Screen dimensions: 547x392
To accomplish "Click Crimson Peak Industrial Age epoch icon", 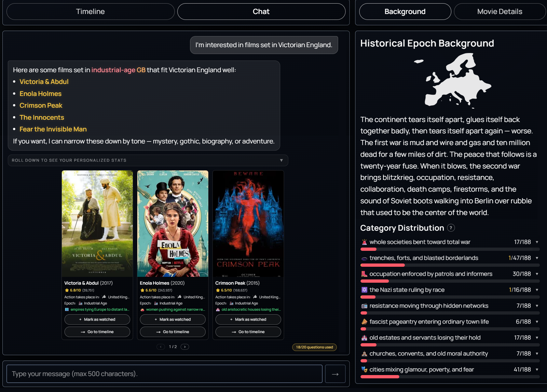I will coord(231,303).
